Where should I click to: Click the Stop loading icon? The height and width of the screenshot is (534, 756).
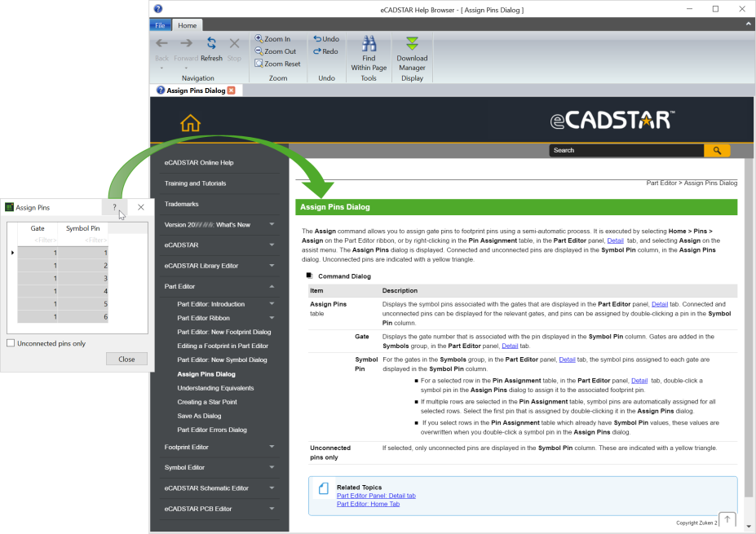[234, 43]
